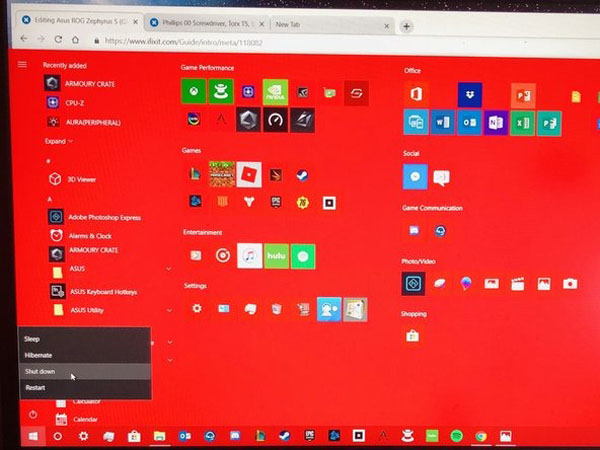Open the Excel tile in Office

pos(523,124)
